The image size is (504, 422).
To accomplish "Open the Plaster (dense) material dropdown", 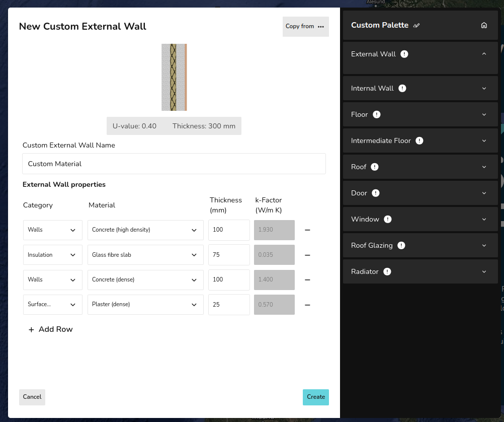I will click(x=145, y=305).
